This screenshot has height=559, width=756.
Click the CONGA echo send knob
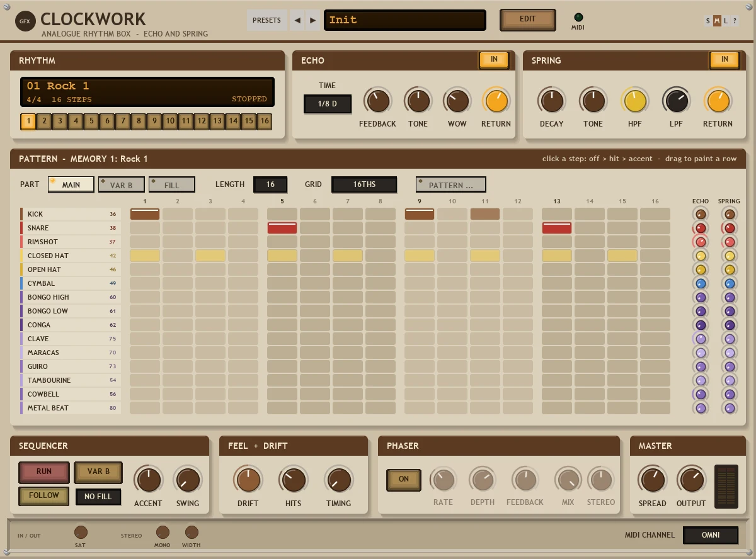[x=701, y=325]
